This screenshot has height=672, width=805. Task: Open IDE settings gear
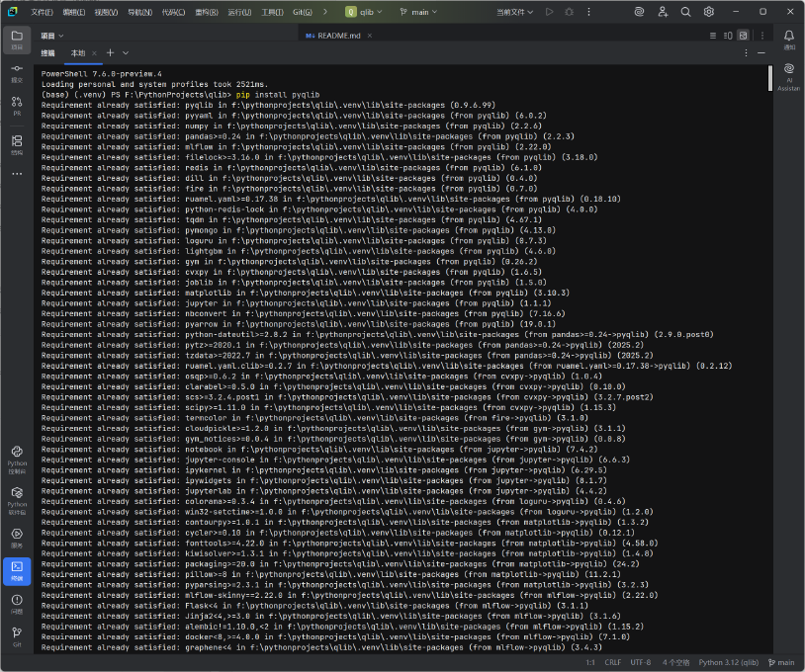pos(709,11)
